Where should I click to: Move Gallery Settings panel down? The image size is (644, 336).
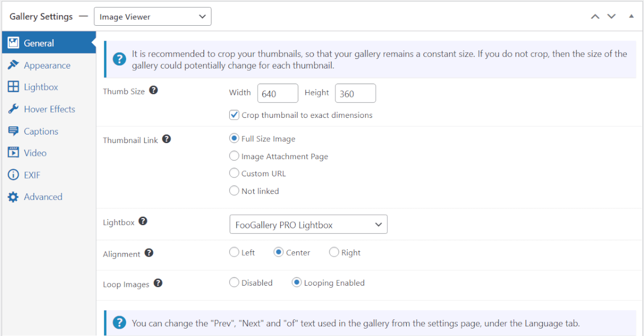pos(611,16)
